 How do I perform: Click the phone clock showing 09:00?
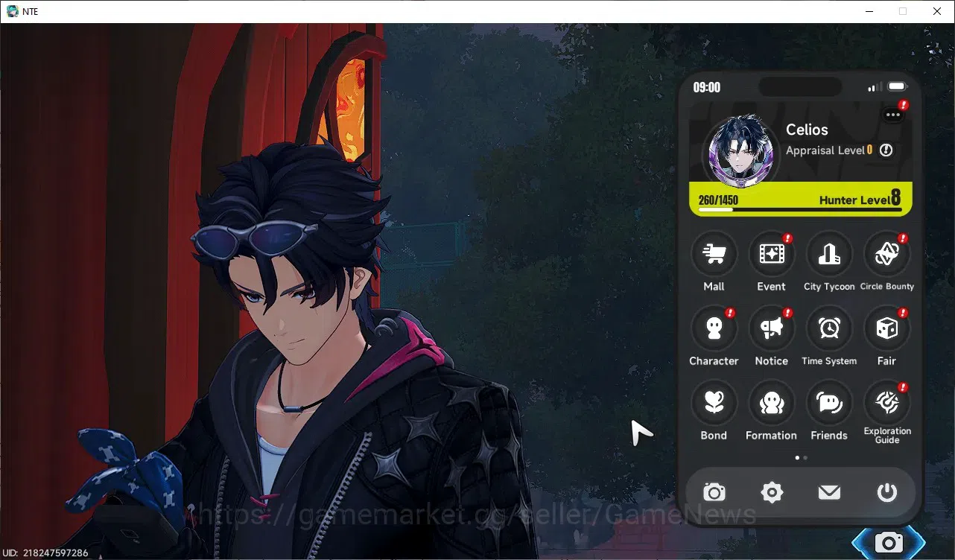tap(706, 87)
